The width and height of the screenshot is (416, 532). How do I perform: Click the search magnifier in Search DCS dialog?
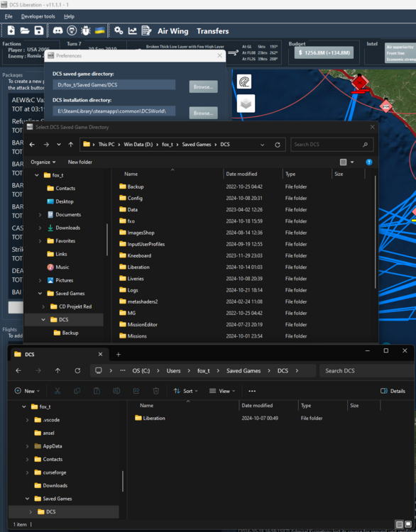click(365, 145)
